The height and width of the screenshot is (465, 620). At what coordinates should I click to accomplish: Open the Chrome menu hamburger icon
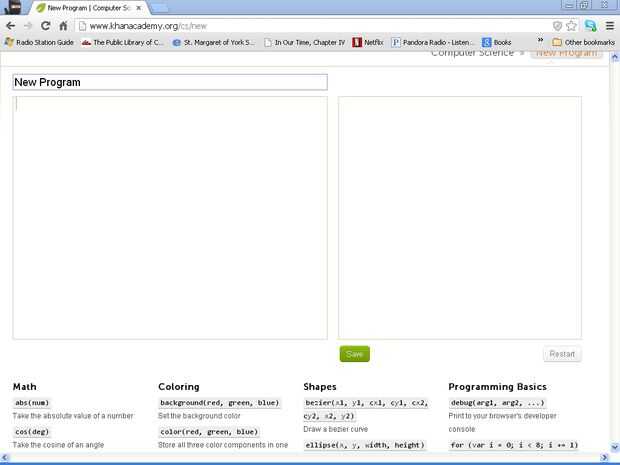[610, 26]
